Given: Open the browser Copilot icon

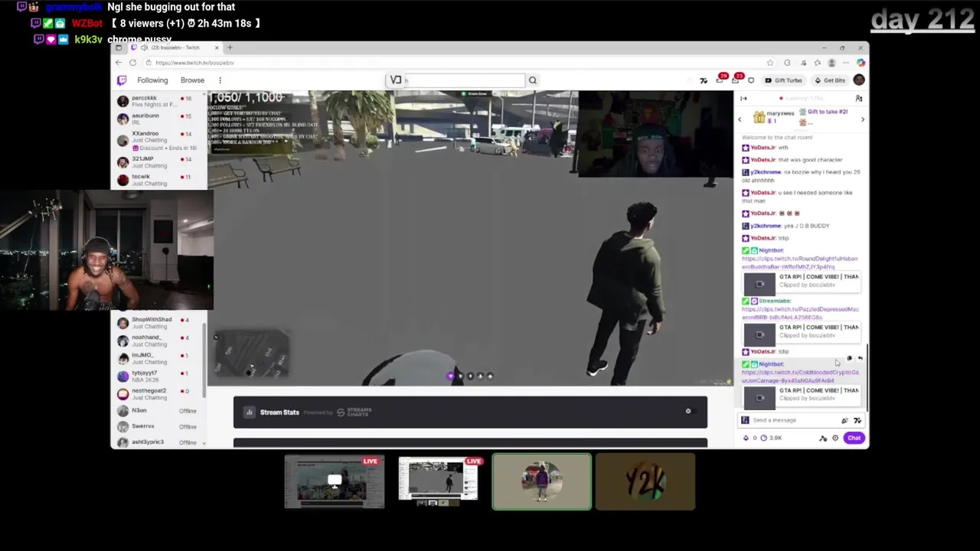Looking at the screenshot, I should 861,63.
